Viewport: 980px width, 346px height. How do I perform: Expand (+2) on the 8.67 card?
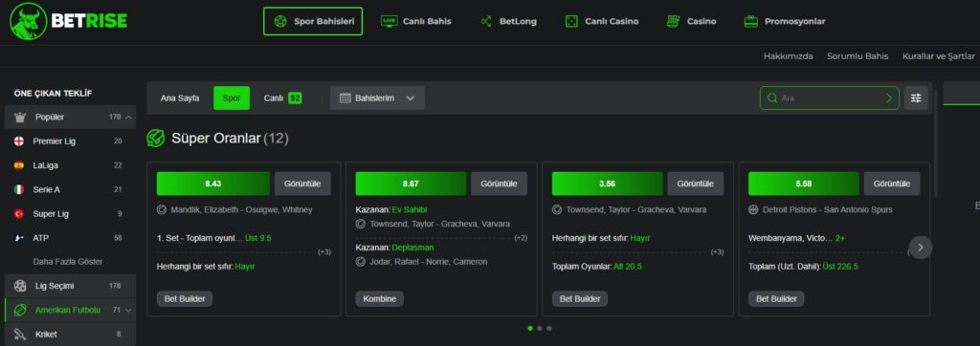[521, 238]
